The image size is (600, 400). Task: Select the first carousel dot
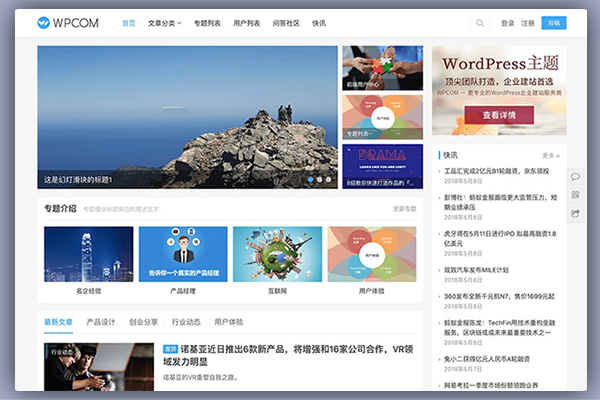coord(310,179)
